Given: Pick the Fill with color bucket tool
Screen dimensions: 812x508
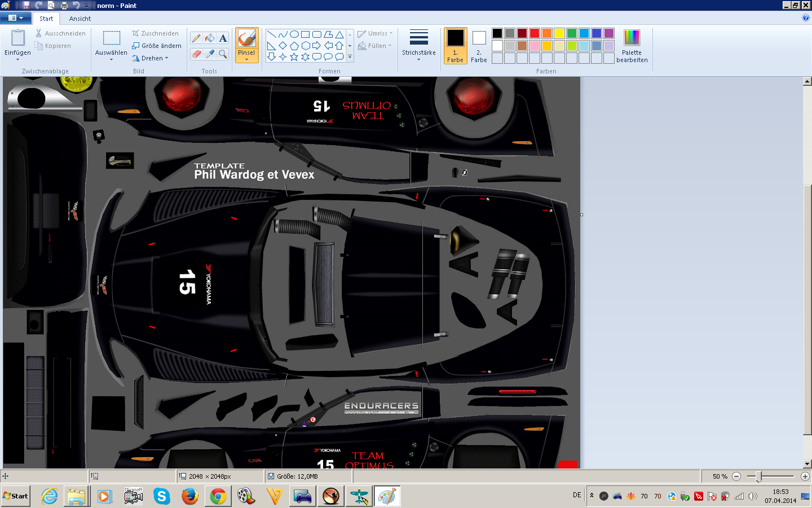Looking at the screenshot, I should (210, 38).
